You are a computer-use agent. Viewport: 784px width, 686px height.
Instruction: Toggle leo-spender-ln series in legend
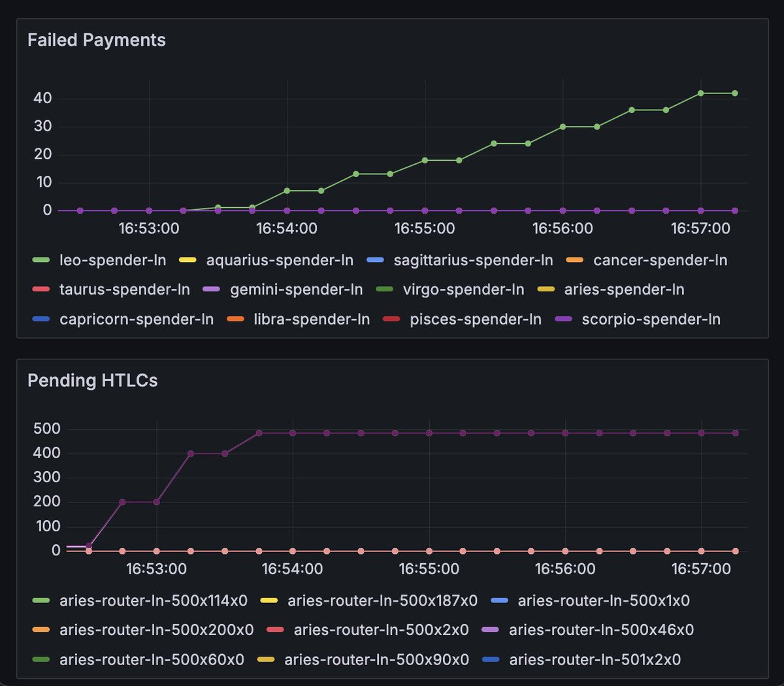click(99, 260)
